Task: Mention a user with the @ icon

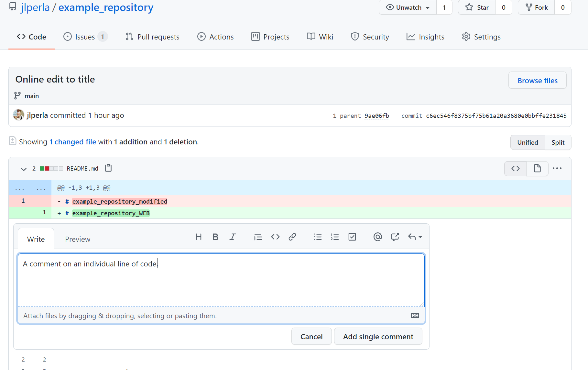Action: pyautogui.click(x=377, y=237)
